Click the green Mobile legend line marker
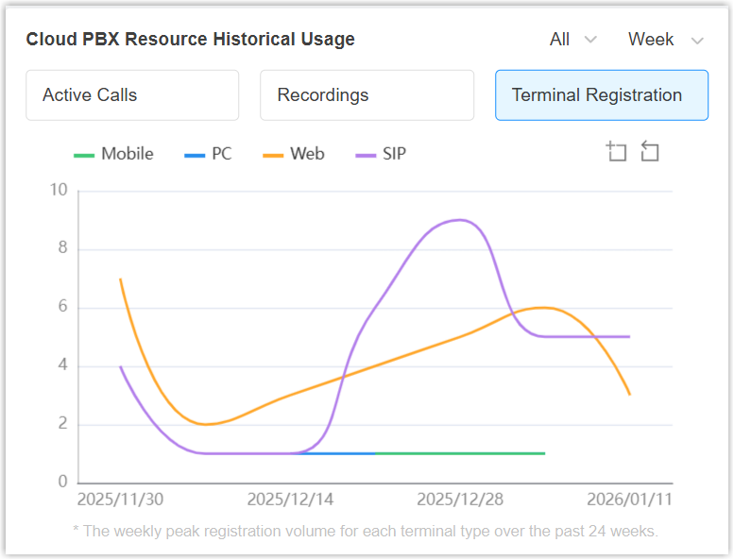This screenshot has height=560, width=734. (85, 154)
